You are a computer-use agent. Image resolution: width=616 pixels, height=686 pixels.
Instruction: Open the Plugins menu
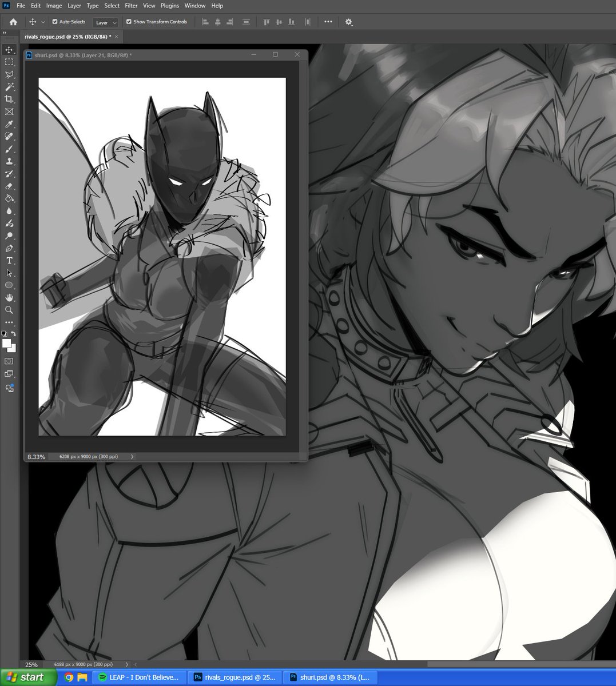(170, 6)
